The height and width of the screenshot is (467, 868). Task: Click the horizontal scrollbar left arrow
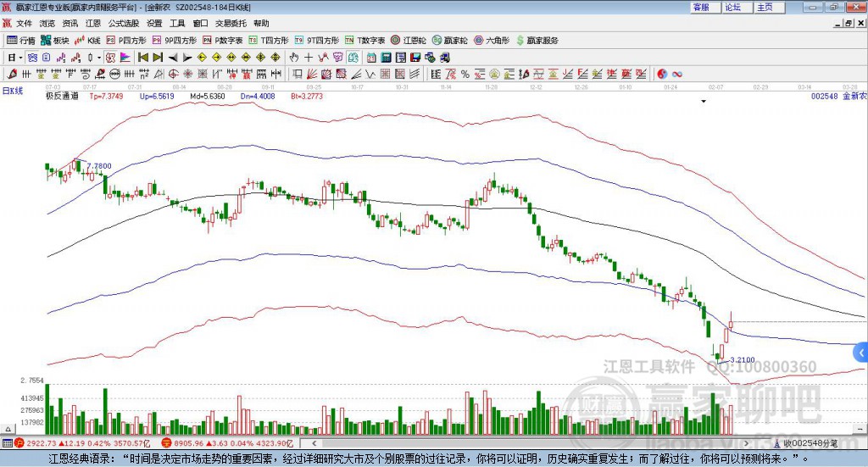coord(314,443)
